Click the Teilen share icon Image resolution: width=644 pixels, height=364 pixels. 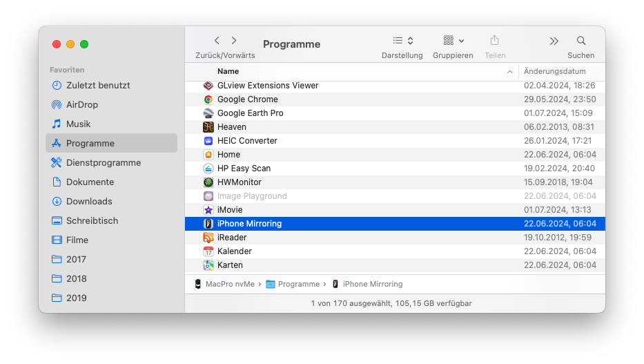[x=494, y=40]
